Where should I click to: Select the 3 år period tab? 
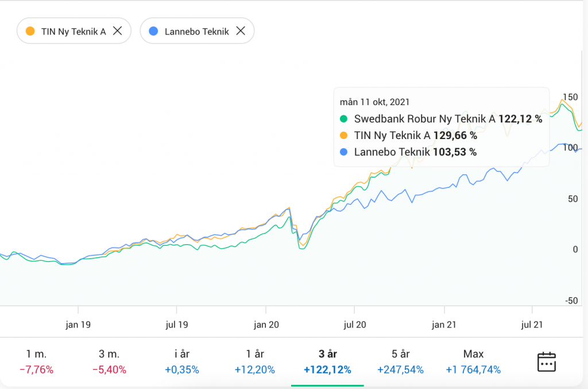327,361
